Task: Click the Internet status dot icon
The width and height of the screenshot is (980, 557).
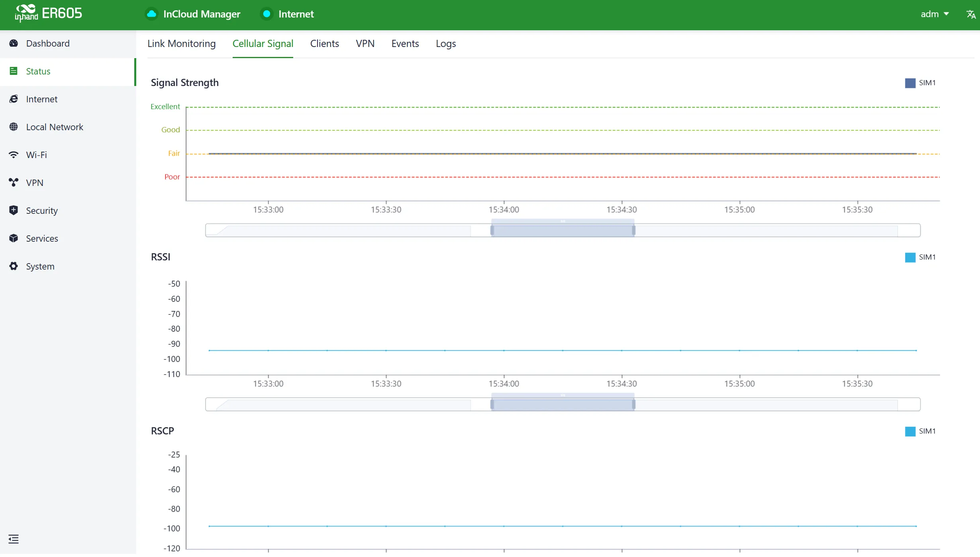Action: [267, 14]
